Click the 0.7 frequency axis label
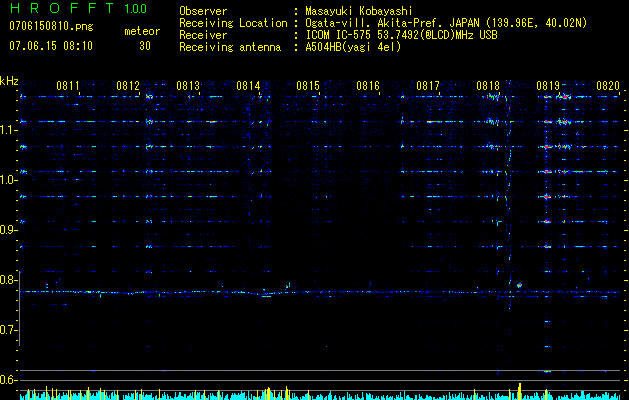629x400 pixels. (9, 330)
